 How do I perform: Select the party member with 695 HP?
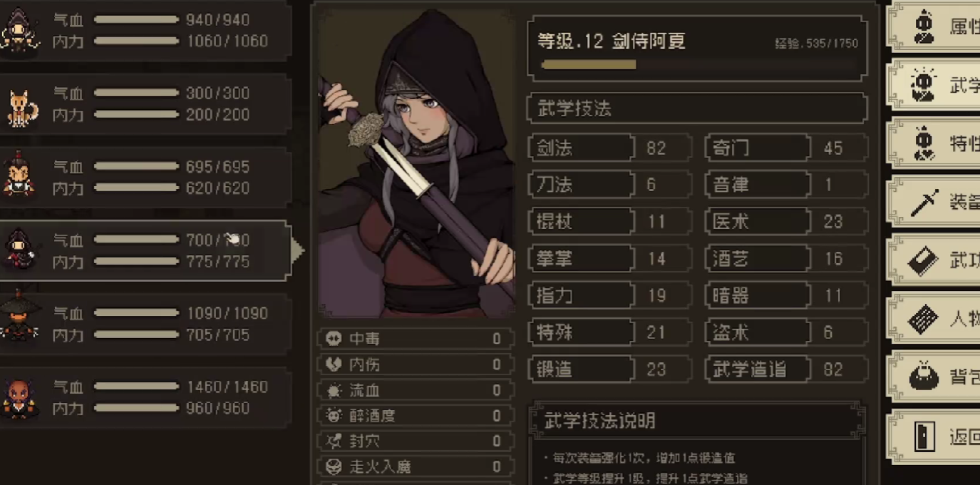tap(145, 178)
